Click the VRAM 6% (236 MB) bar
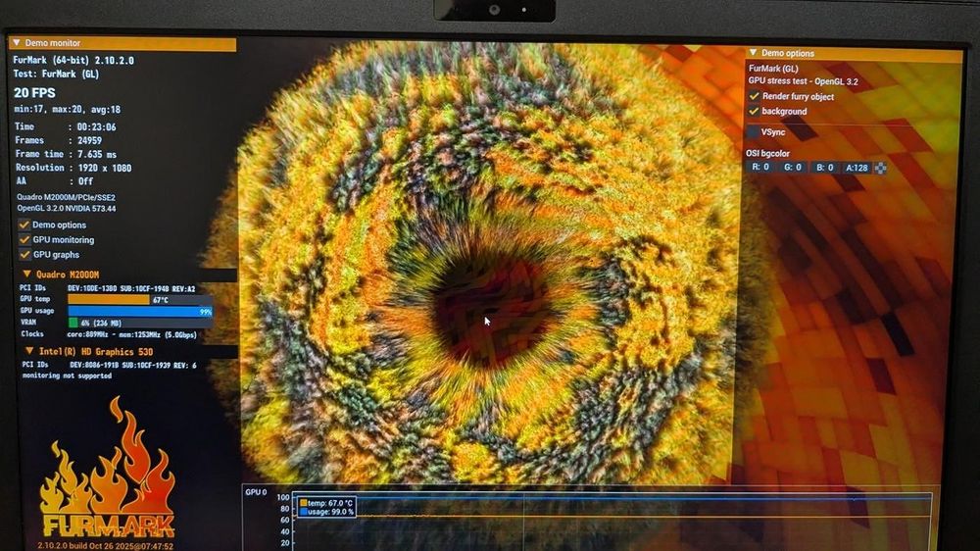980x551 pixels. tap(140, 323)
